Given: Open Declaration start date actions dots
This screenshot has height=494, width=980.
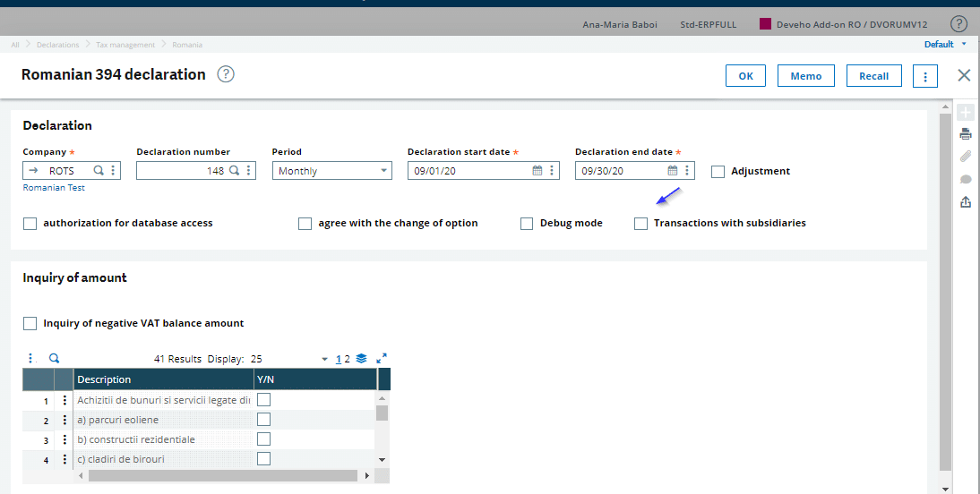Looking at the screenshot, I should pyautogui.click(x=551, y=171).
